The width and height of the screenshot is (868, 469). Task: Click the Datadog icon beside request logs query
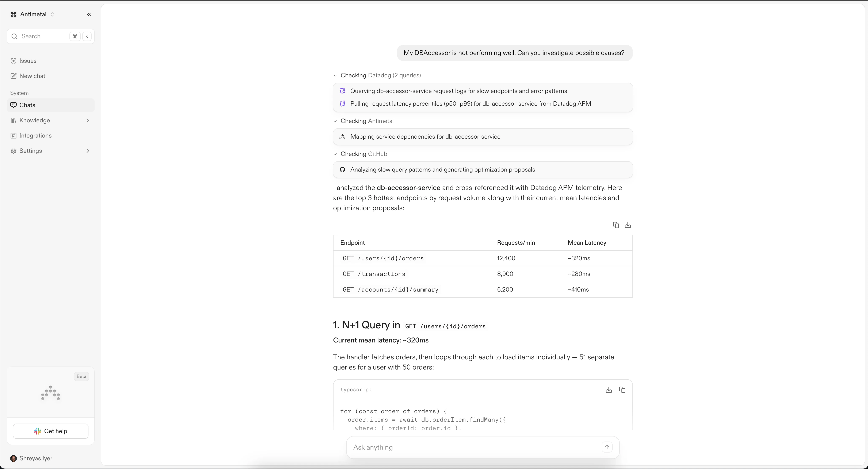click(x=342, y=91)
